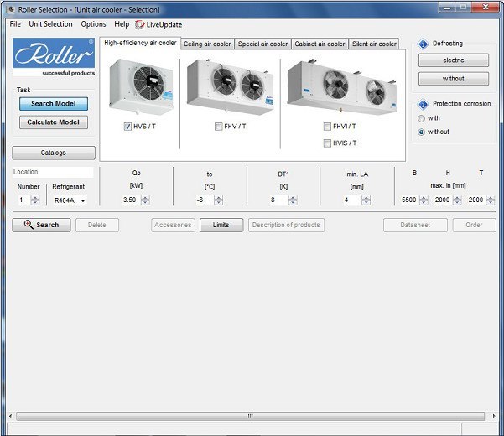Click the scrollbar right arrow
The width and height of the screenshot is (504, 436).
(494, 416)
